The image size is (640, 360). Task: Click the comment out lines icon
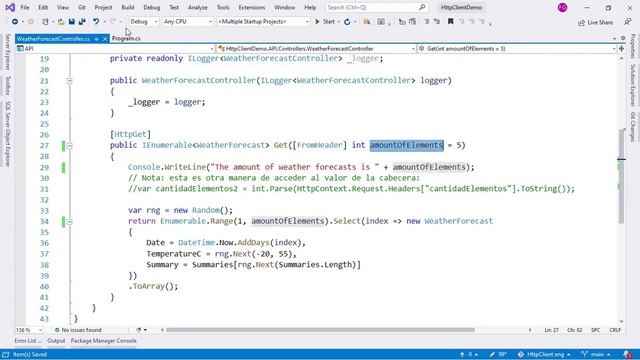pos(427,22)
